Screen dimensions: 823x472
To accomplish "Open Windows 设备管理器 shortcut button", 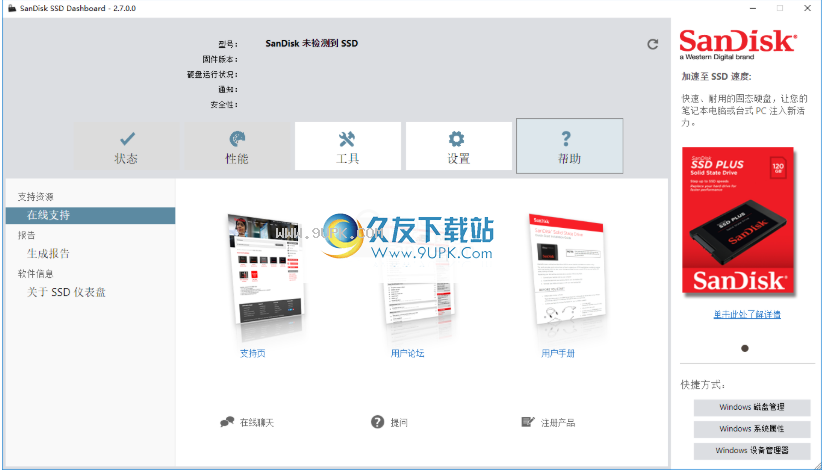I will click(752, 450).
